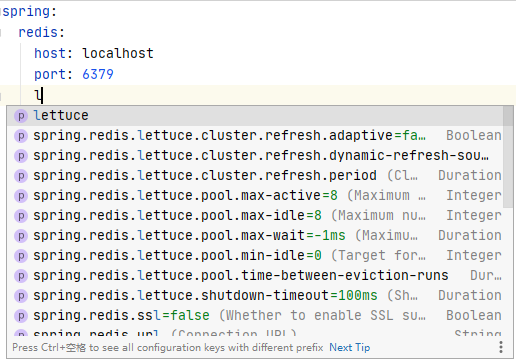The width and height of the screenshot is (516, 360).
Task: Open the Next Tip link
Action: click(x=350, y=347)
